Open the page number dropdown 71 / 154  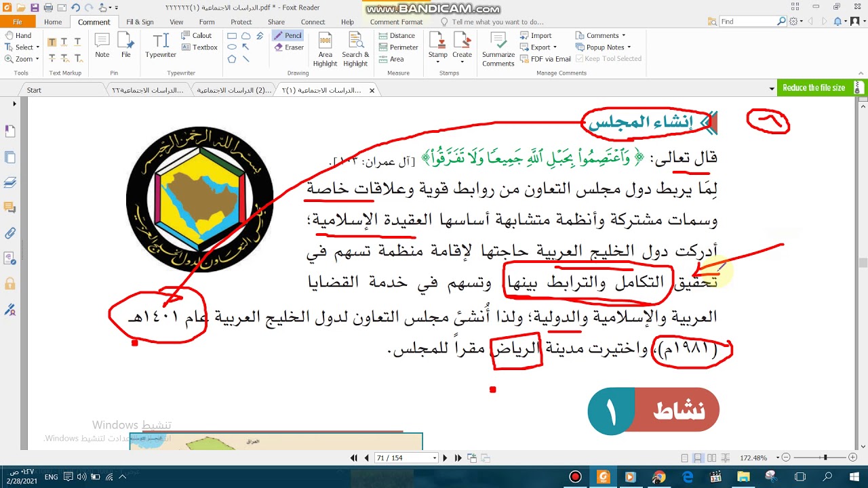click(435, 458)
